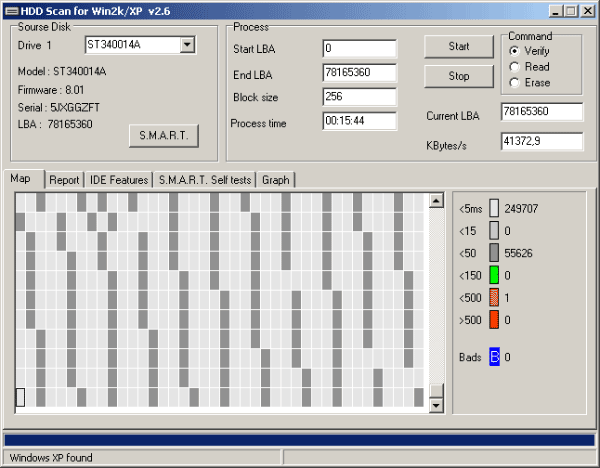The height and width of the screenshot is (468, 600).
Task: Click the blue scan progress bar
Action: point(300,440)
